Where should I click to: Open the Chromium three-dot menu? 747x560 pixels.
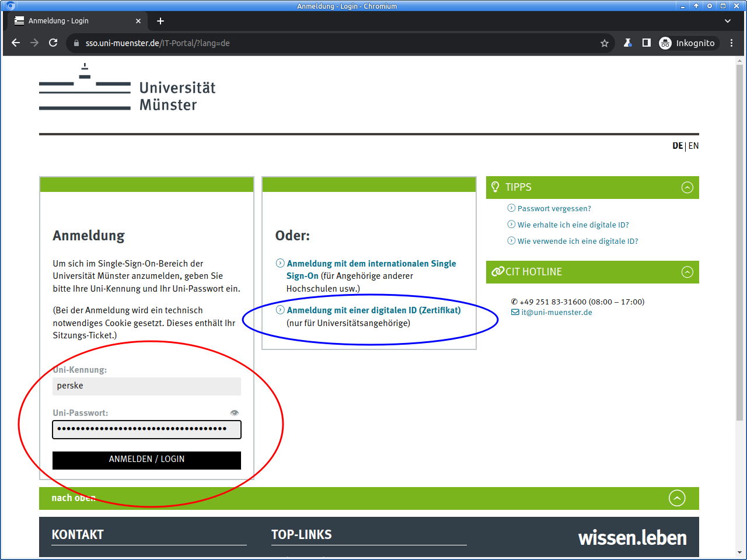point(731,43)
